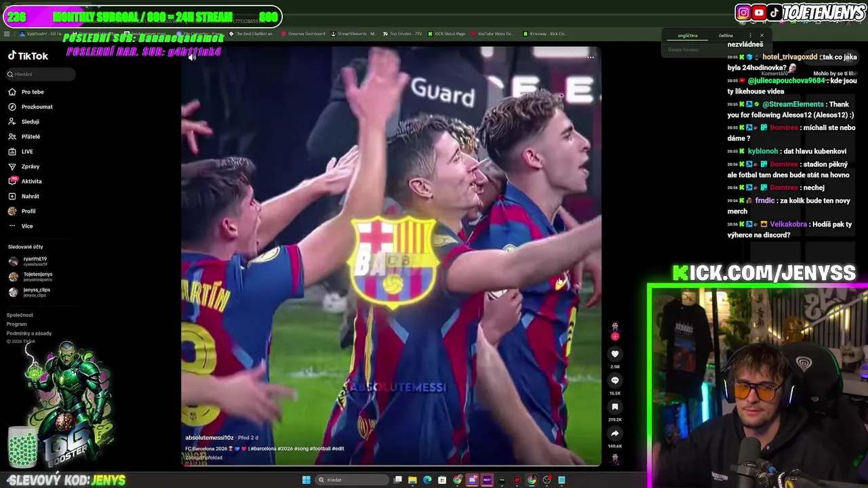Click the taskbar Hledat search box
Image resolution: width=868 pixels, height=488 pixels.
tap(352, 480)
